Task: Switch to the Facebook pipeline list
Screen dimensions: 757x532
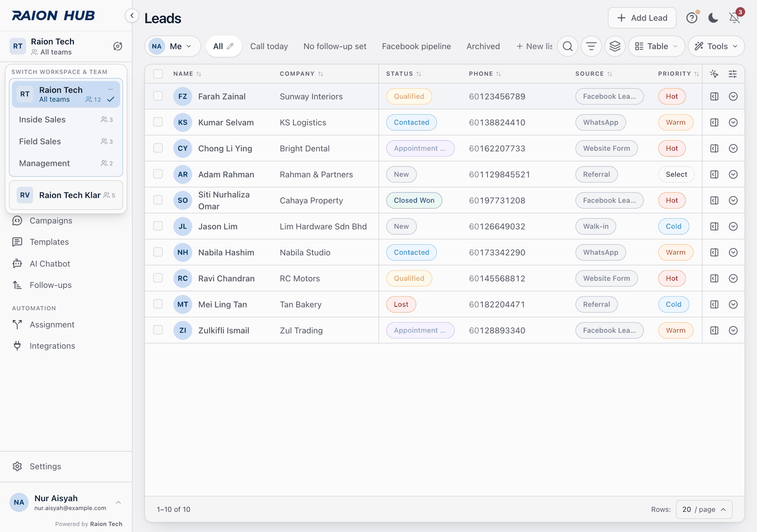Action: [416, 46]
